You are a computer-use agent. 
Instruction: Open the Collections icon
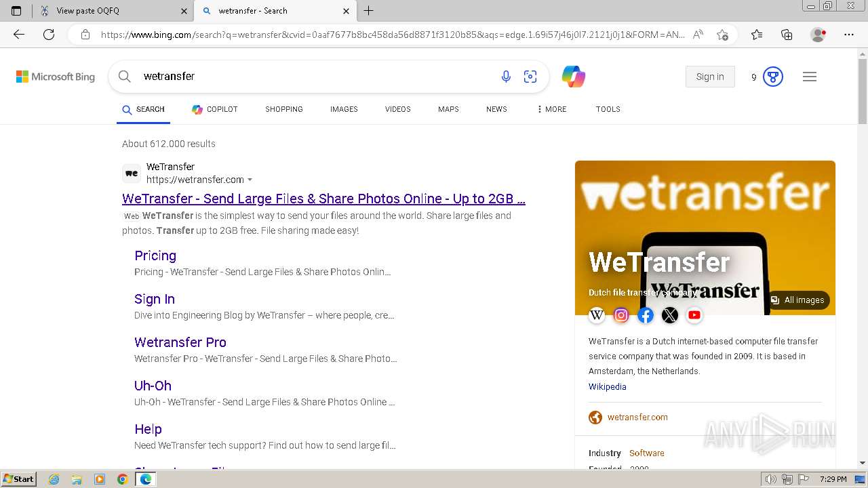(787, 35)
